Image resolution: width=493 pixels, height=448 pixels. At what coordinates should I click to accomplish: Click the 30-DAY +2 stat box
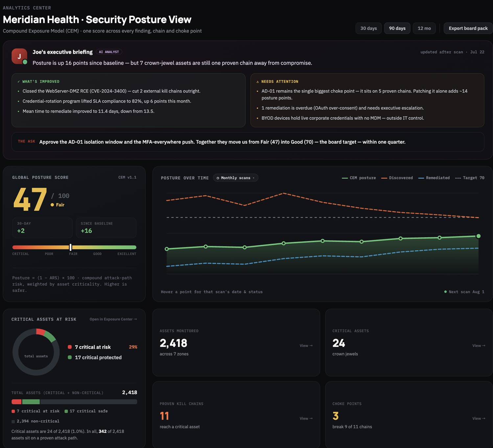pyautogui.click(x=42, y=228)
